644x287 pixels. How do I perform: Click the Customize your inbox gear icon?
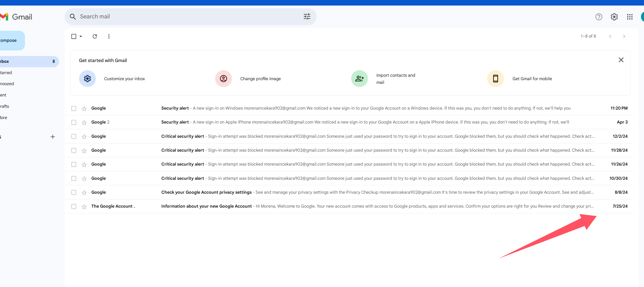(87, 79)
